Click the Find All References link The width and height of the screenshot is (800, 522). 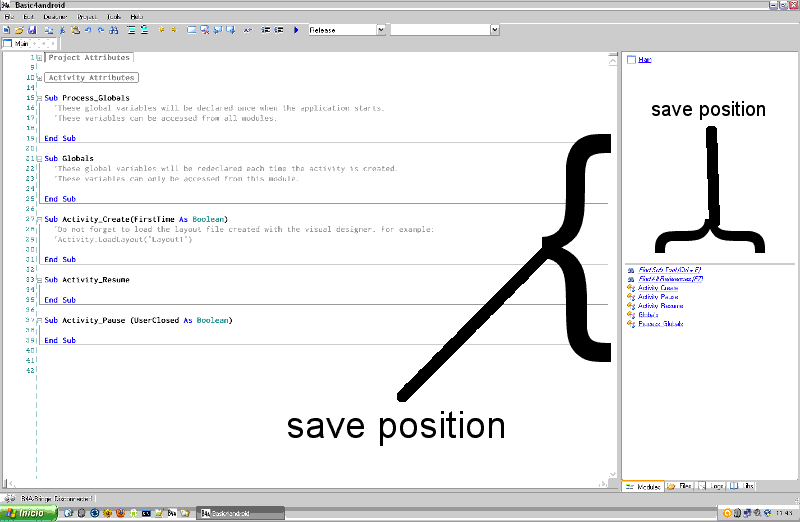(x=670, y=279)
